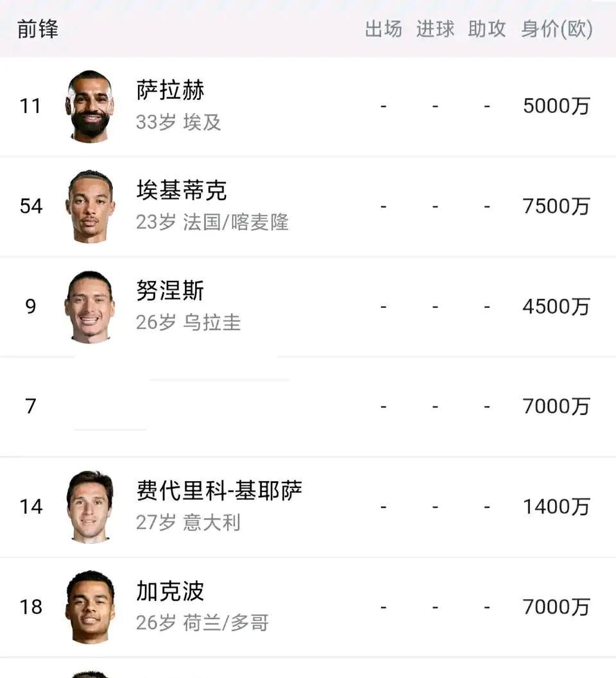The width and height of the screenshot is (616, 678).
Task: Open player name 费代里科-基耶萨
Action: coord(219,491)
